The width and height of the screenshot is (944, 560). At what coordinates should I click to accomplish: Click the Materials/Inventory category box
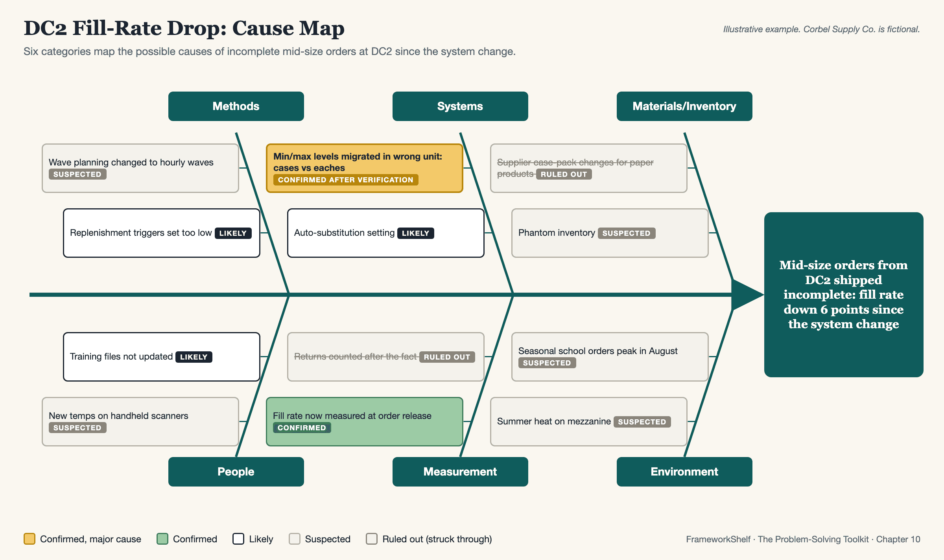coord(684,106)
